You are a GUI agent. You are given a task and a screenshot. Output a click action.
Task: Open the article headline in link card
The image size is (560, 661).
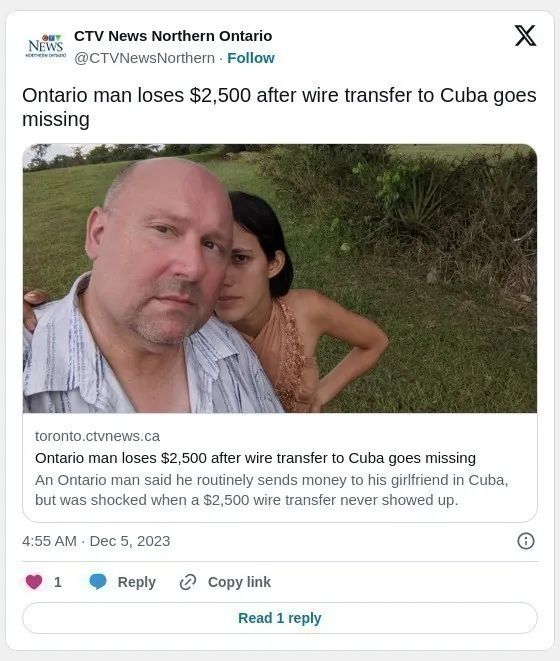[255, 458]
